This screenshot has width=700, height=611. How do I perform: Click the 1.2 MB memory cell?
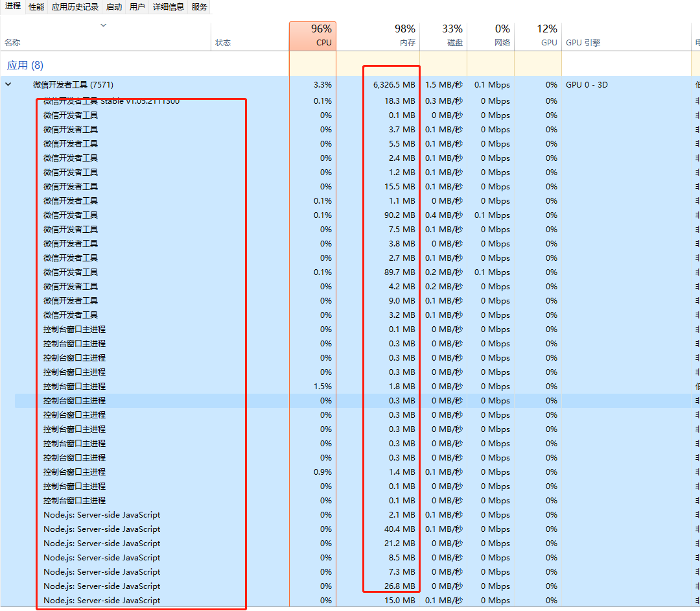coord(402,173)
